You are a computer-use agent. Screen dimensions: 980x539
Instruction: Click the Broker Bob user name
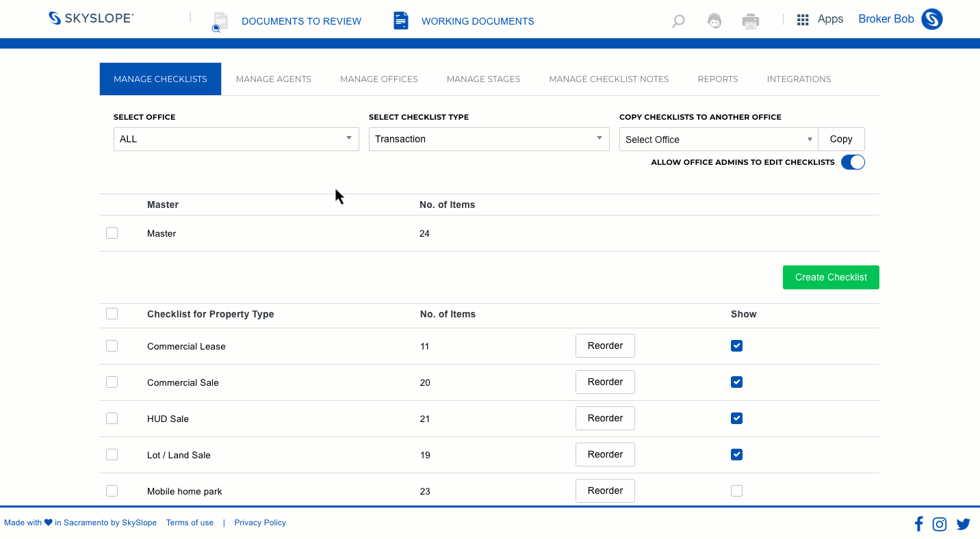[x=886, y=19]
